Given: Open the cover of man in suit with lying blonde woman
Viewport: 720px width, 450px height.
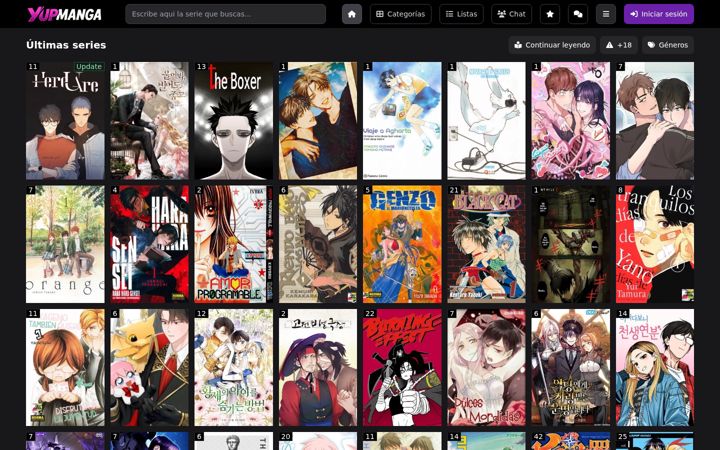Looking at the screenshot, I should (x=149, y=121).
